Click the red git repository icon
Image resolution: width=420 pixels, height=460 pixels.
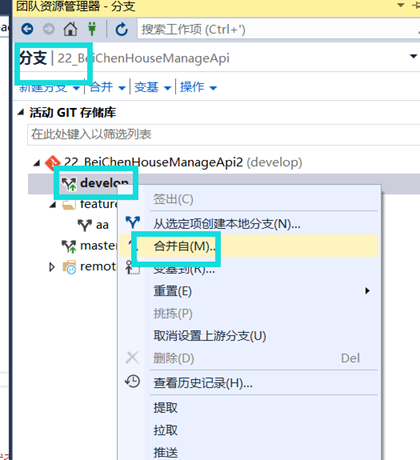[53, 162]
